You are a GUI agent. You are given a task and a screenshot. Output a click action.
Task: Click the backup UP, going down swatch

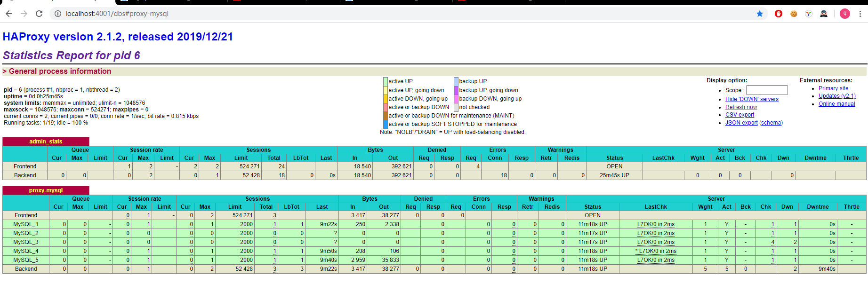tap(456, 90)
